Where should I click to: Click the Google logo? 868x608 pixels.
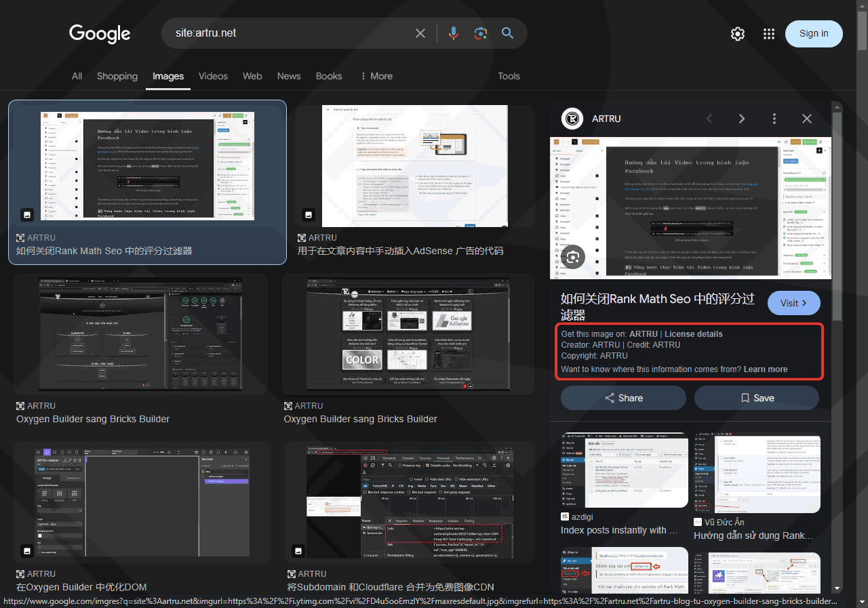tap(100, 33)
